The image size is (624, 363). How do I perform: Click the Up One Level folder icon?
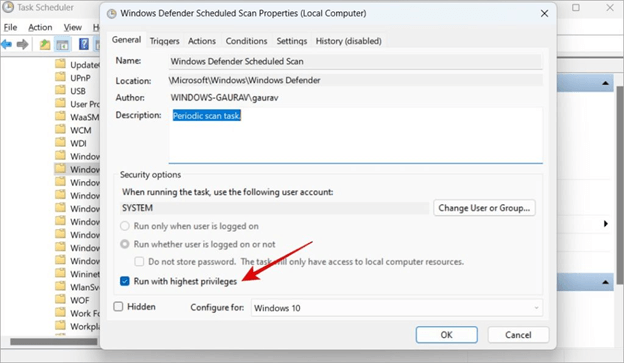(x=45, y=44)
